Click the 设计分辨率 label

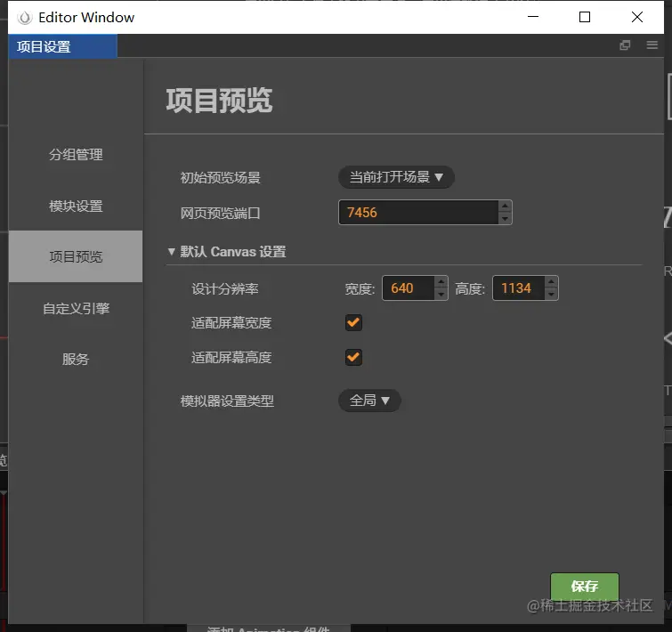(x=224, y=288)
